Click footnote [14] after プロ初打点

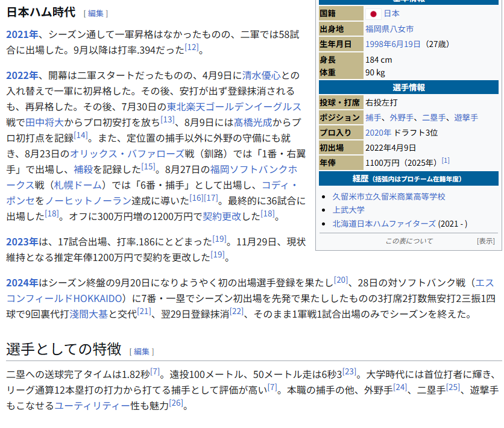(81, 135)
